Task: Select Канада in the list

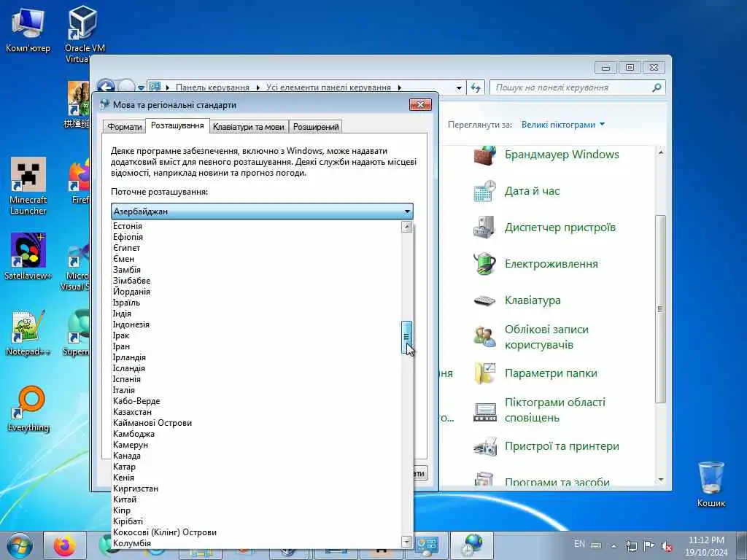Action: coord(257,456)
